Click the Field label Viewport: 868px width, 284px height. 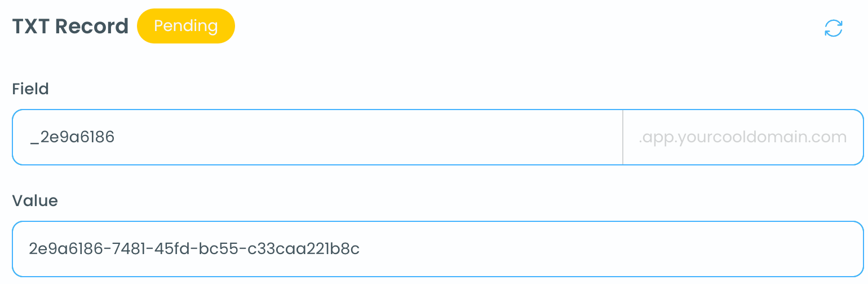pyautogui.click(x=30, y=89)
